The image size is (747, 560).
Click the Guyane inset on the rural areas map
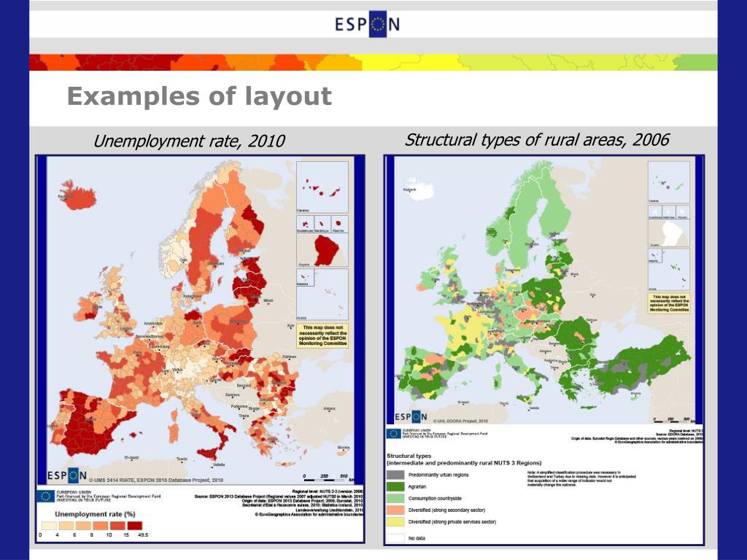click(669, 233)
